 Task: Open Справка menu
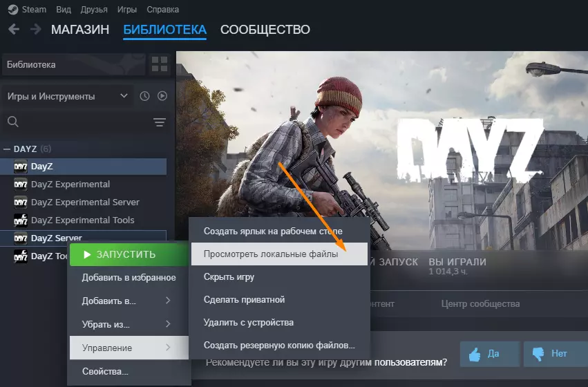coord(163,10)
